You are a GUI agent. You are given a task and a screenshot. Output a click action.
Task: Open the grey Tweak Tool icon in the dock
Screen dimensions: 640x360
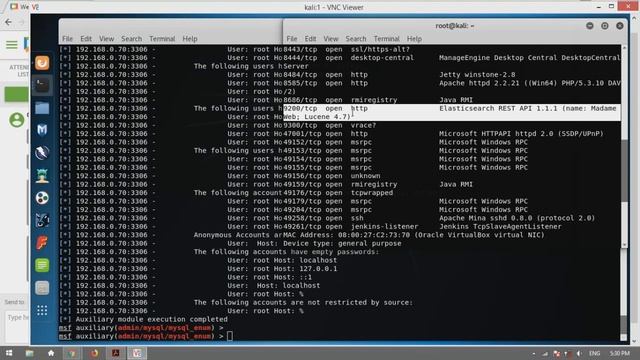(x=42, y=288)
